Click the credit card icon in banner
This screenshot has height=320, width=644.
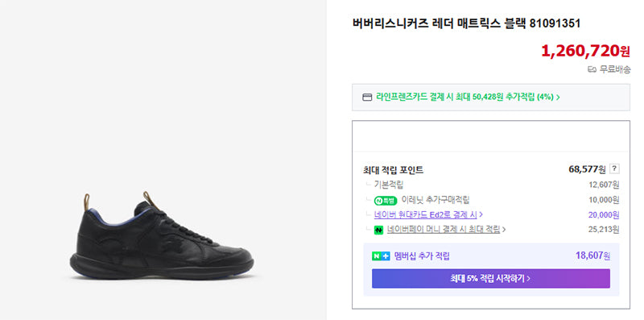coord(367,98)
